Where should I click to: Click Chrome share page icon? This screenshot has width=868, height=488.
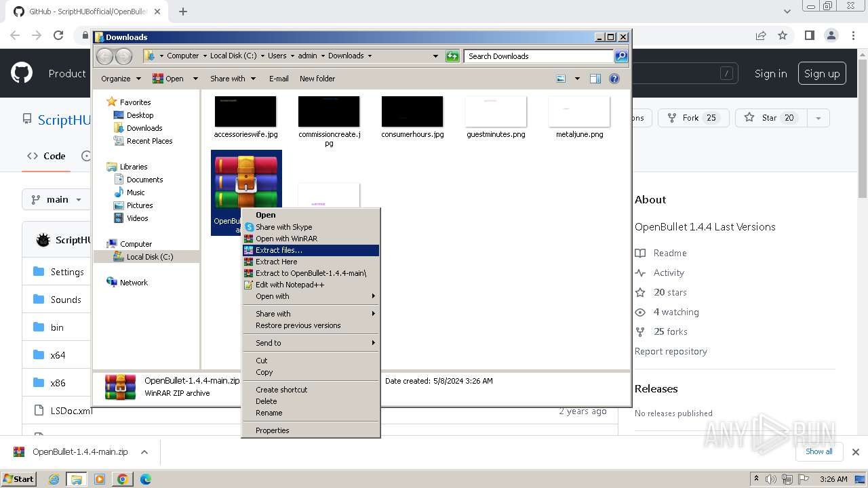pyautogui.click(x=761, y=35)
